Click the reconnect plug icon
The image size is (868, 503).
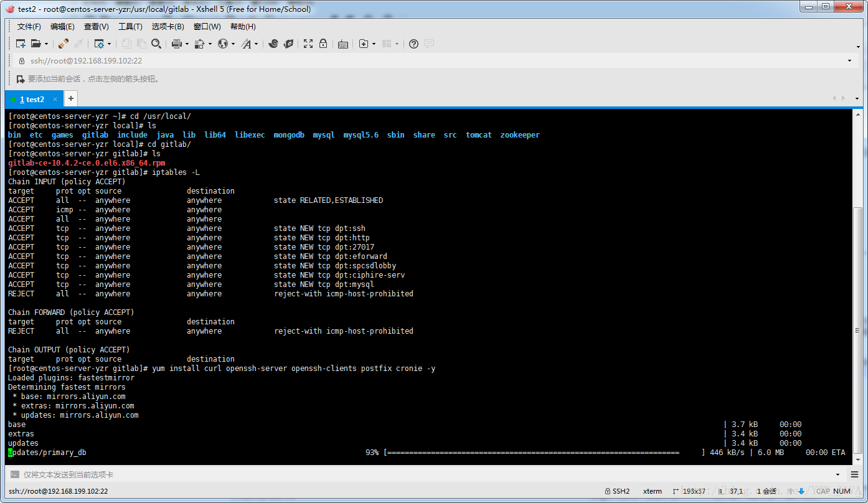coord(63,44)
